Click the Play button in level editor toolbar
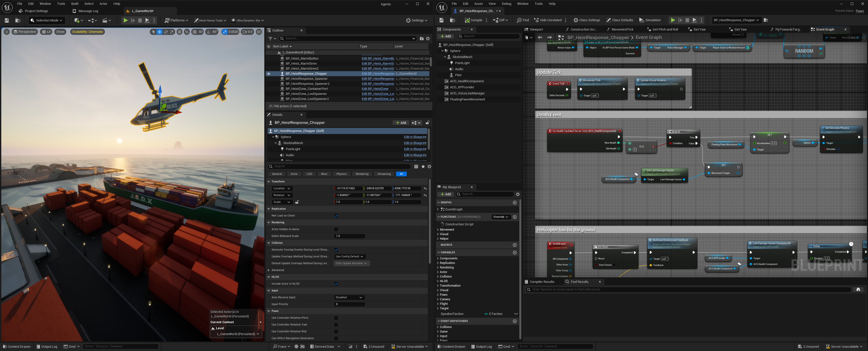Screen dimensions: 868x351 point(125,20)
